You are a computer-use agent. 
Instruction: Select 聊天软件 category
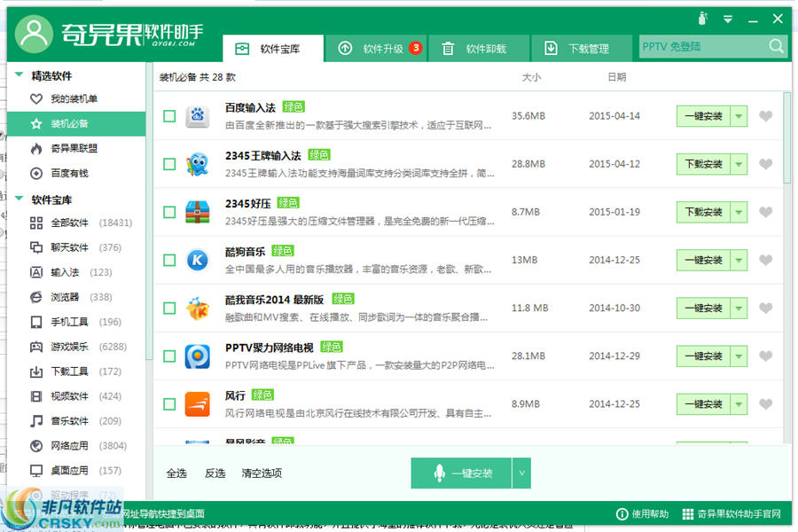76,247
